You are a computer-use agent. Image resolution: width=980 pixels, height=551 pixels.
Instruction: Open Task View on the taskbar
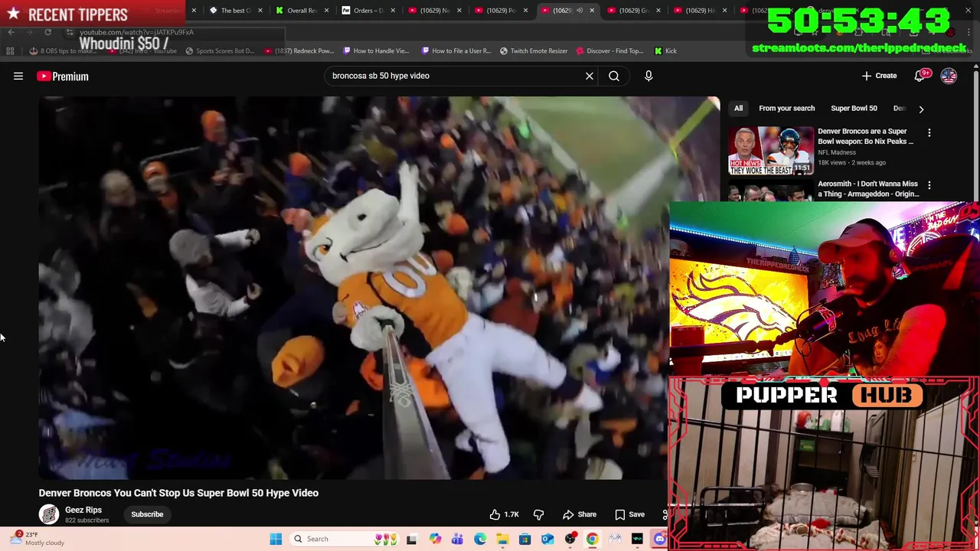(x=411, y=539)
